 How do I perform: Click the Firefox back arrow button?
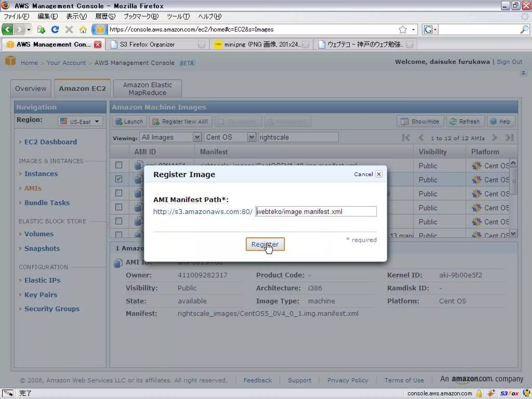[x=7, y=29]
